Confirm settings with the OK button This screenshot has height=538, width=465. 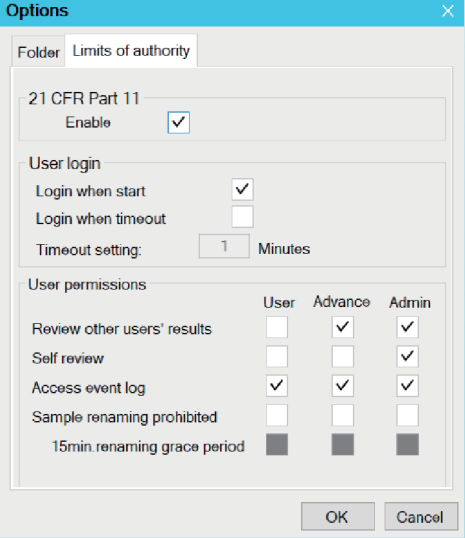click(338, 517)
